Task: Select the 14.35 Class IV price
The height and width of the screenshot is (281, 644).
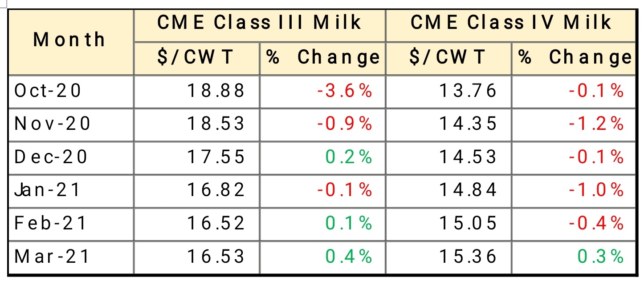Action: [468, 124]
